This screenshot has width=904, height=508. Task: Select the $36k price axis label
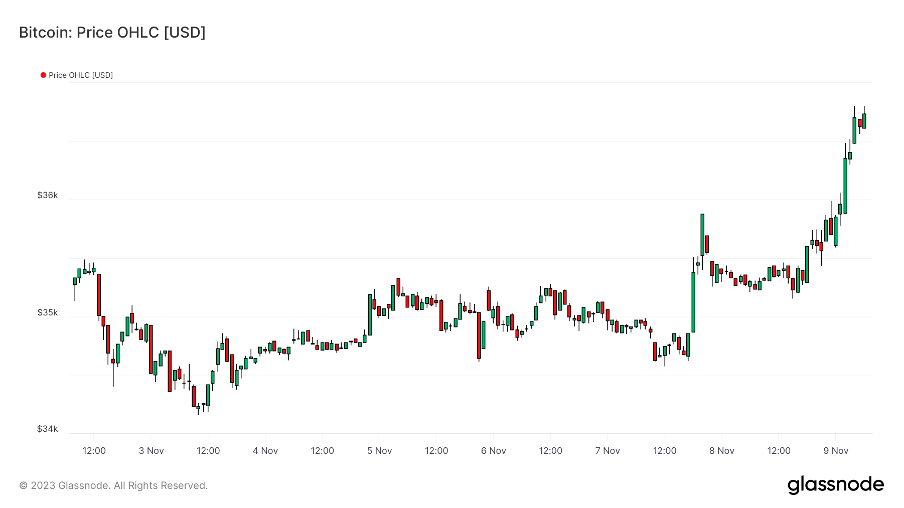(47, 196)
